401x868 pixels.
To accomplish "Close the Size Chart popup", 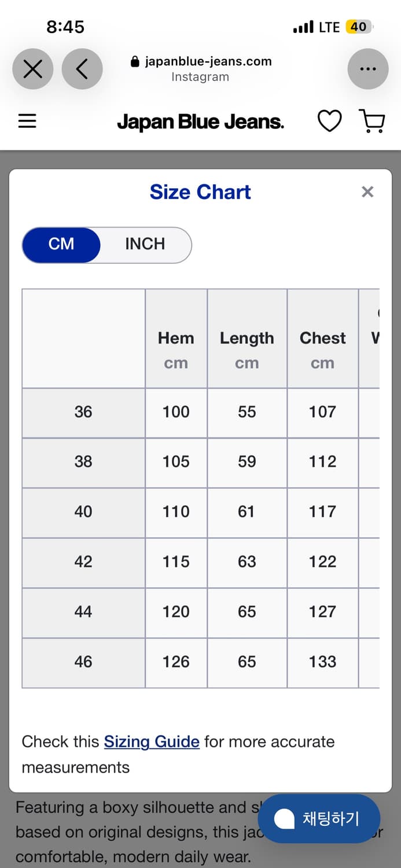I will tap(367, 192).
